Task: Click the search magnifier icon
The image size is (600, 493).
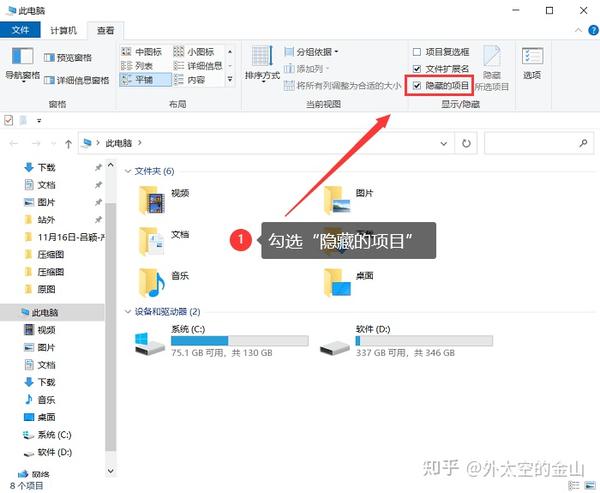Action: point(583,143)
